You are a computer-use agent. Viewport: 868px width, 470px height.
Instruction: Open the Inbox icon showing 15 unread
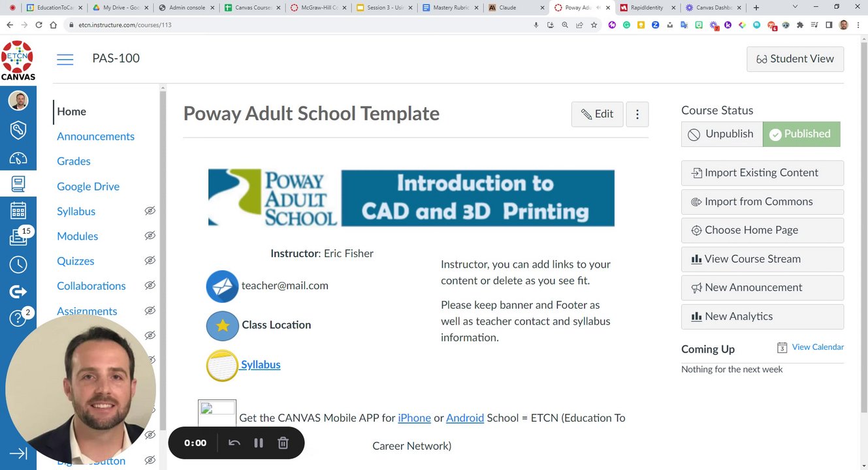pyautogui.click(x=18, y=238)
